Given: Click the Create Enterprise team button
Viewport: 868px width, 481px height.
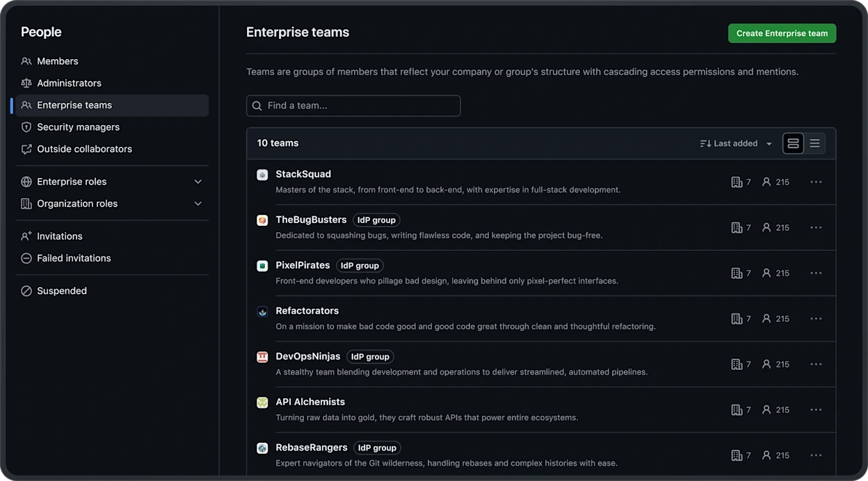Looking at the screenshot, I should tap(782, 33).
